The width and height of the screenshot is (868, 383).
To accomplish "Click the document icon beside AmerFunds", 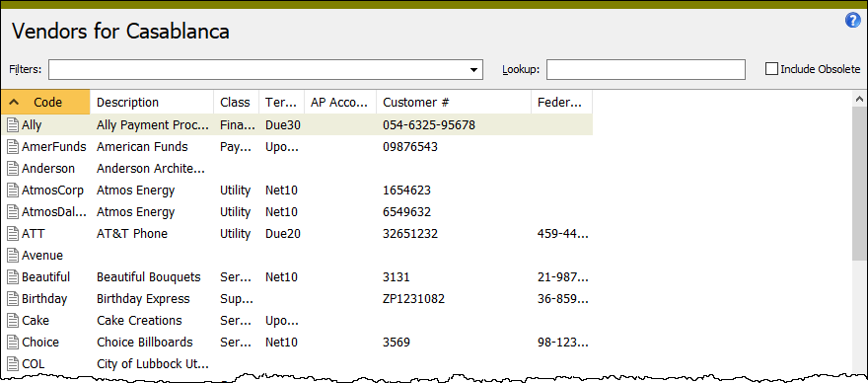I will coord(13,147).
